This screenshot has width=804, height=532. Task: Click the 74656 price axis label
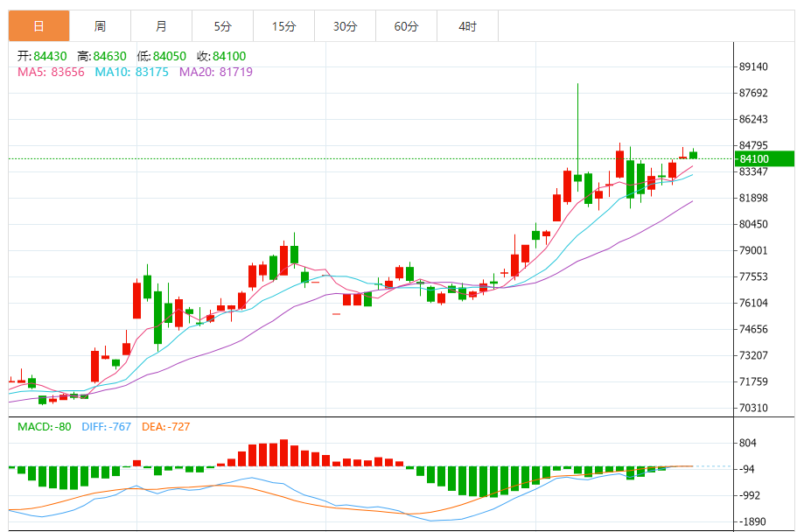[753, 329]
